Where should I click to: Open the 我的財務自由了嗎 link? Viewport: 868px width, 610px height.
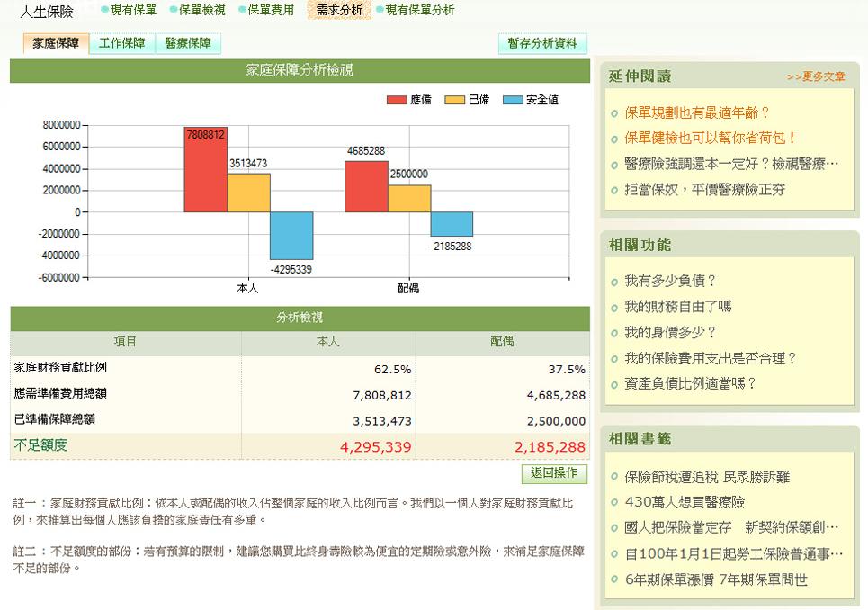(x=678, y=307)
